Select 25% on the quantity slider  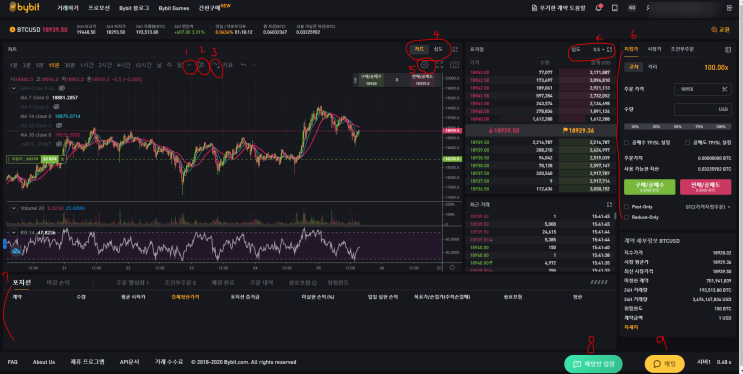click(x=656, y=127)
